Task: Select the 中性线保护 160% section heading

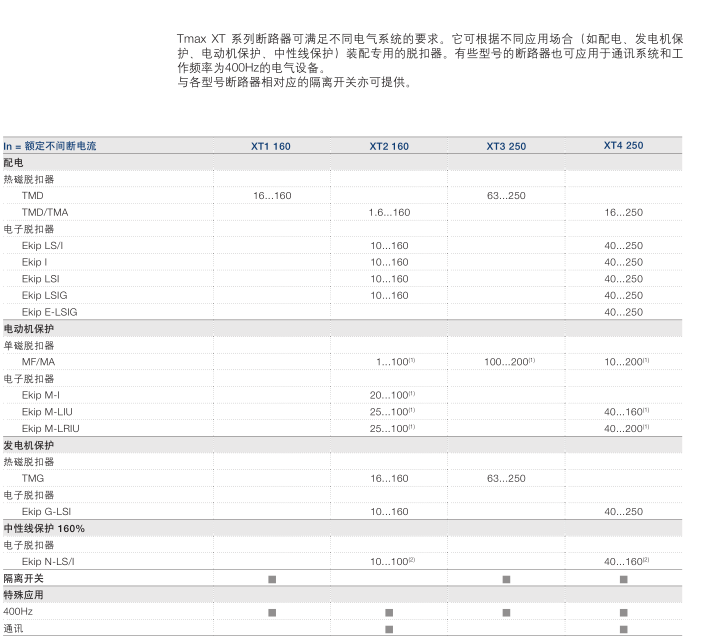Action: click(44, 528)
